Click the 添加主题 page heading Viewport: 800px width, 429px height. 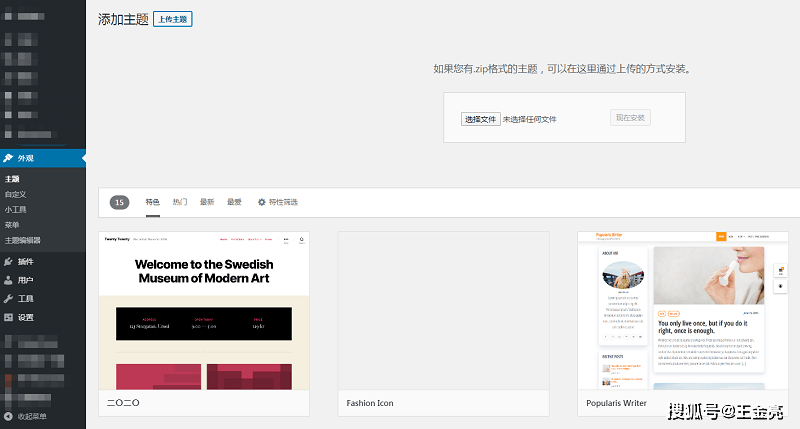[123, 19]
